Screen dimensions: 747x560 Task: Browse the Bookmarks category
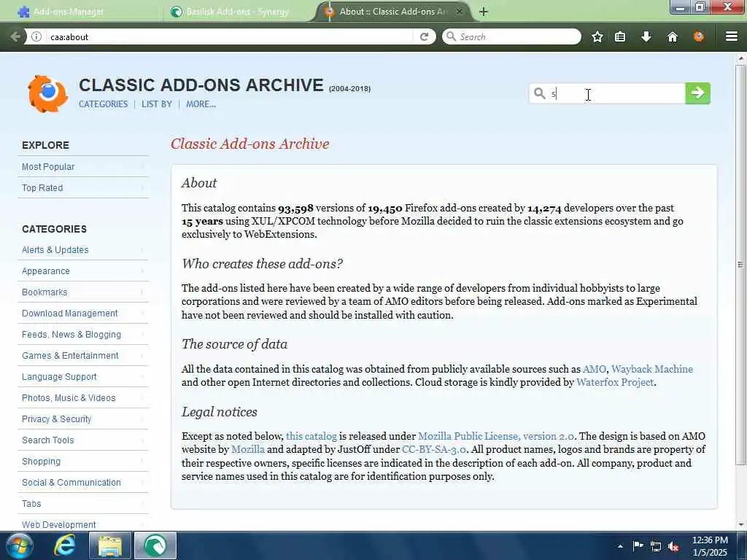[x=83, y=292]
